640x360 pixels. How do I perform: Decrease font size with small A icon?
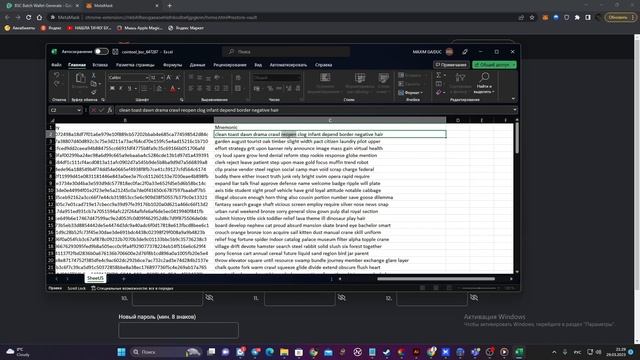pyautogui.click(x=177, y=78)
